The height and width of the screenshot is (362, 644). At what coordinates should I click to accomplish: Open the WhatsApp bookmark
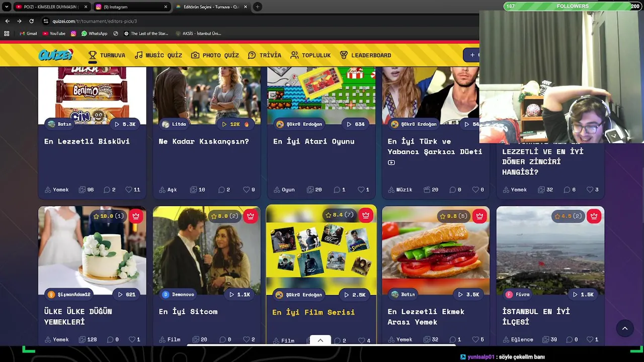click(x=94, y=34)
